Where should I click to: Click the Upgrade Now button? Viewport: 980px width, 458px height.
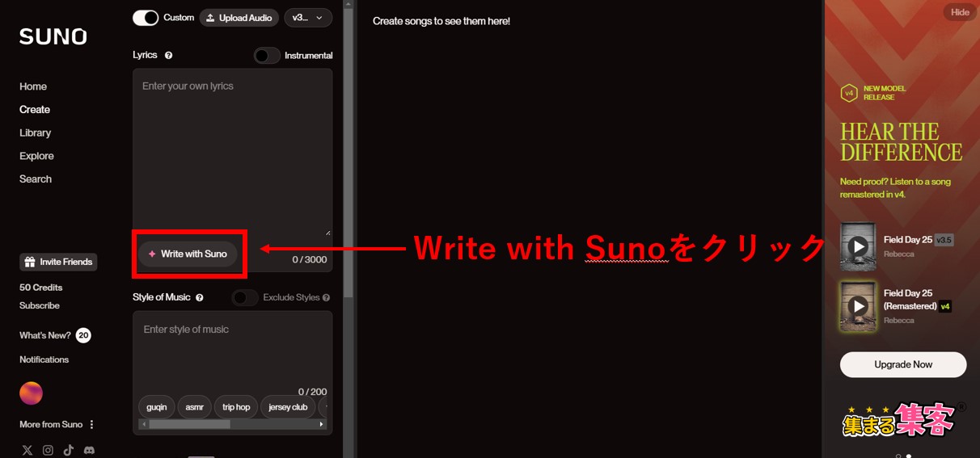pyautogui.click(x=903, y=364)
